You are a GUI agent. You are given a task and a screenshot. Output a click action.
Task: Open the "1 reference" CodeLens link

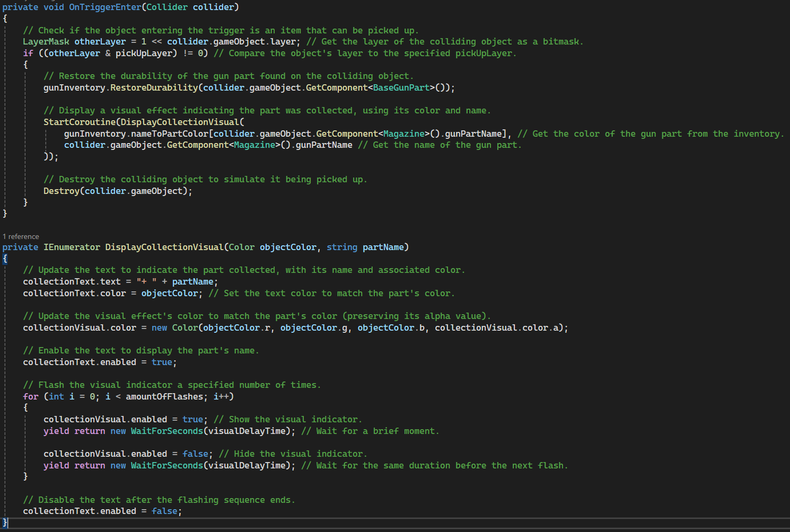coord(21,236)
